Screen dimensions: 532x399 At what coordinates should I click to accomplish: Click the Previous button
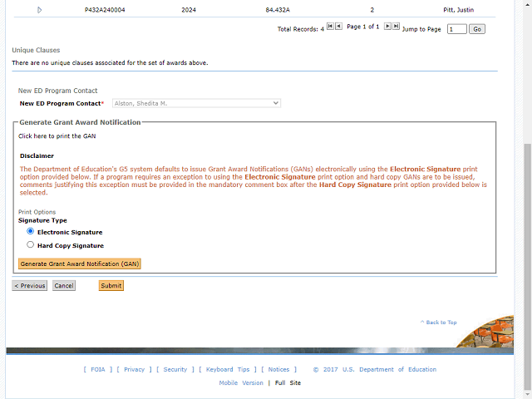click(30, 286)
